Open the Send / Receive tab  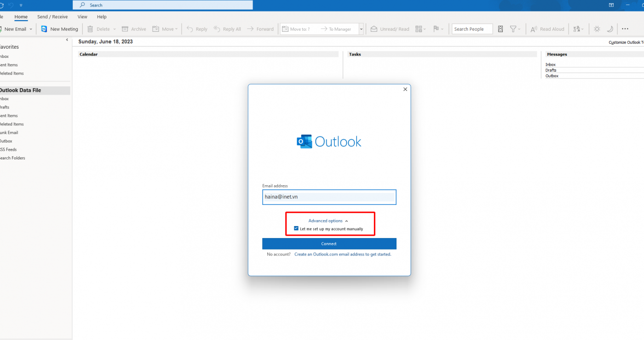pyautogui.click(x=52, y=17)
